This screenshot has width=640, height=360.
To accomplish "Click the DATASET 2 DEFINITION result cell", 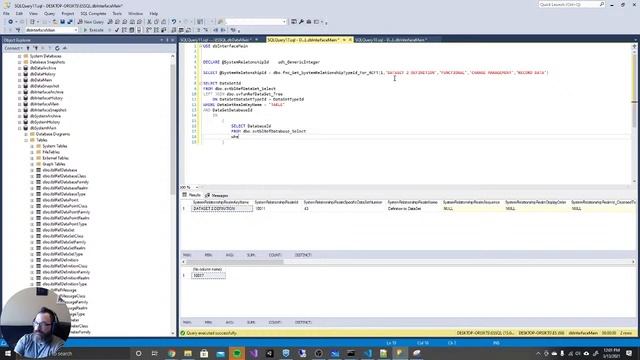I will [x=222, y=209].
